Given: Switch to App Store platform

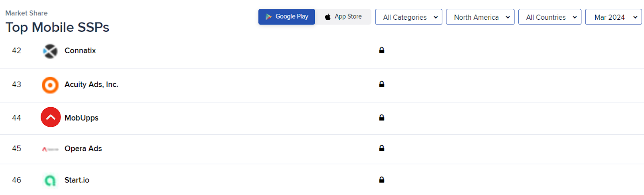Looking at the screenshot, I should pyautogui.click(x=343, y=17).
